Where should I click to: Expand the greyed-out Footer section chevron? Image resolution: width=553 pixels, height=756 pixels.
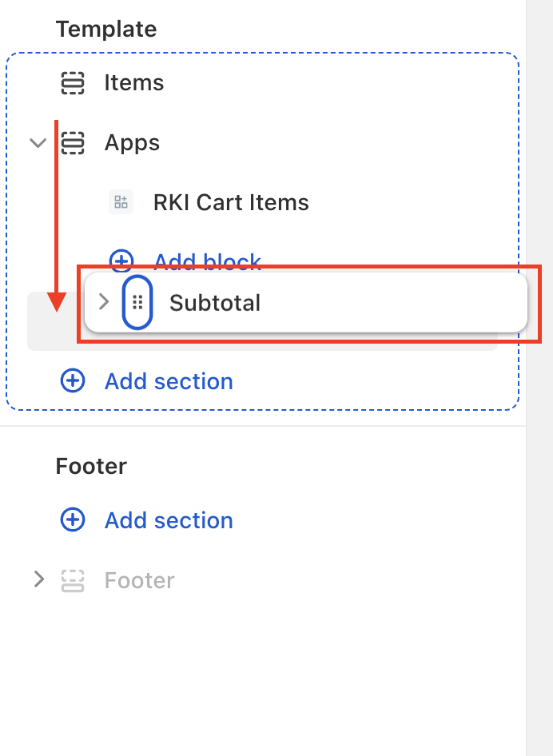[38, 579]
